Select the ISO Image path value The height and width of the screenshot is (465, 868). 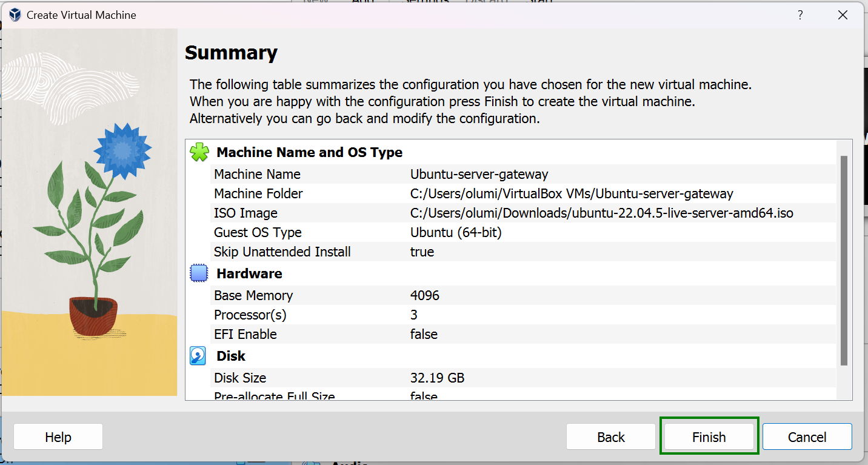click(x=602, y=213)
